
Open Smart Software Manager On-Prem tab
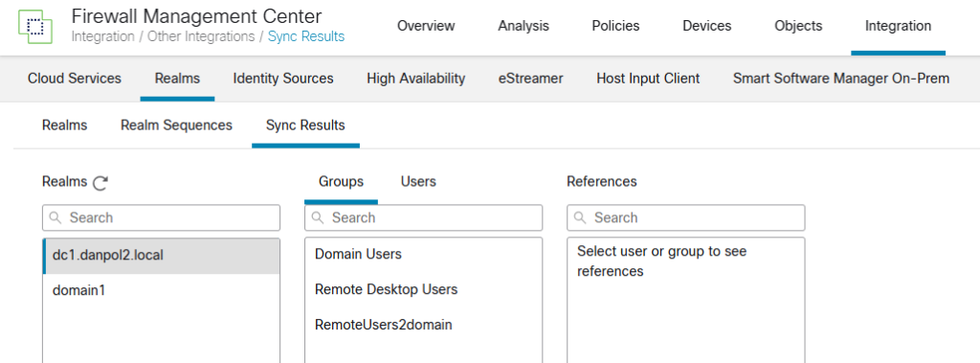[x=841, y=79]
